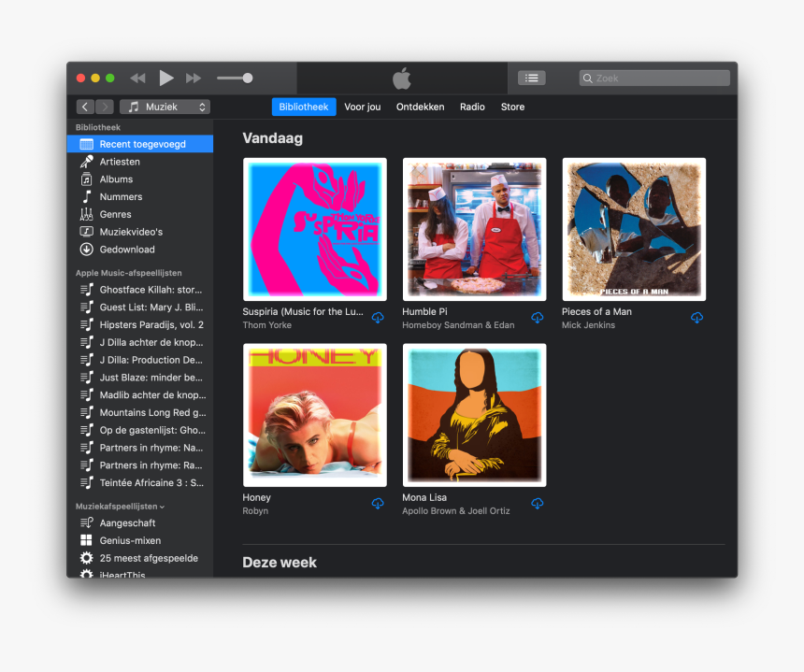Open Artiesten in the library sidebar
The image size is (804, 672).
click(140, 162)
